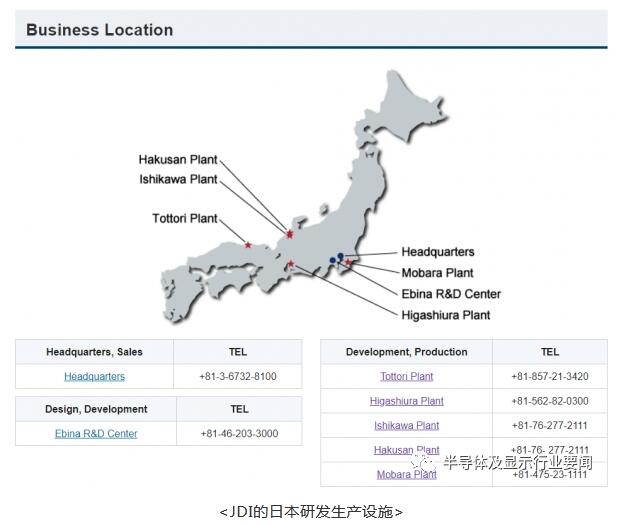Select phone number +81-46-203-3000

239,434
